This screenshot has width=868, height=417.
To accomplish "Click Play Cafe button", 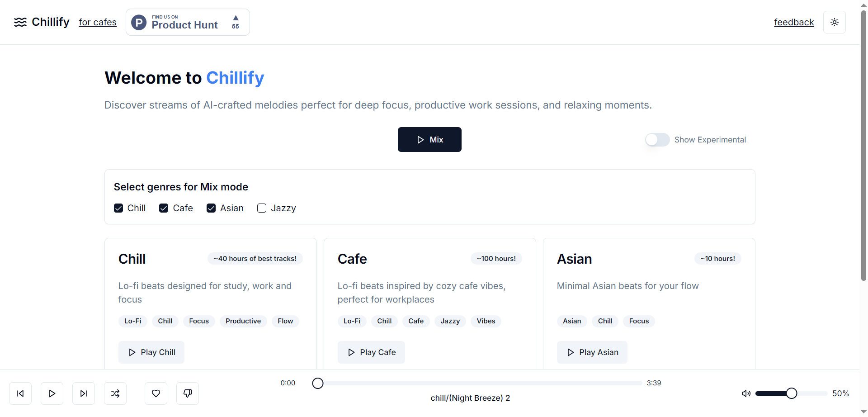I will coord(371,352).
